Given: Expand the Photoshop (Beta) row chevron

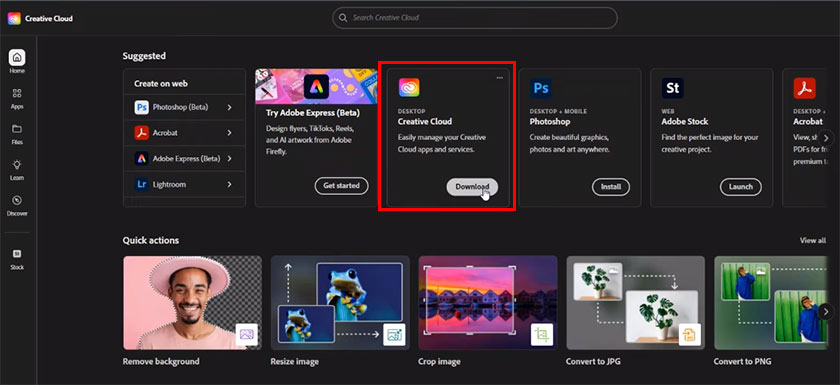Looking at the screenshot, I should pos(229,107).
